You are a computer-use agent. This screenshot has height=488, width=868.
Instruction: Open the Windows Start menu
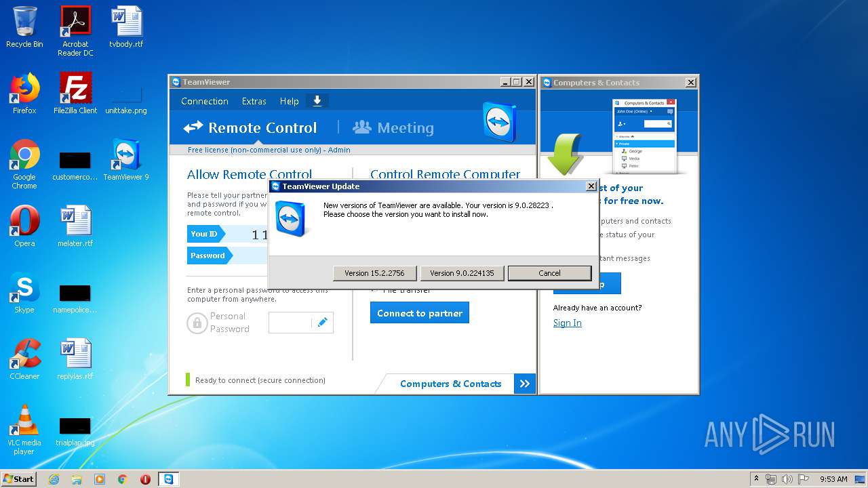(19, 479)
